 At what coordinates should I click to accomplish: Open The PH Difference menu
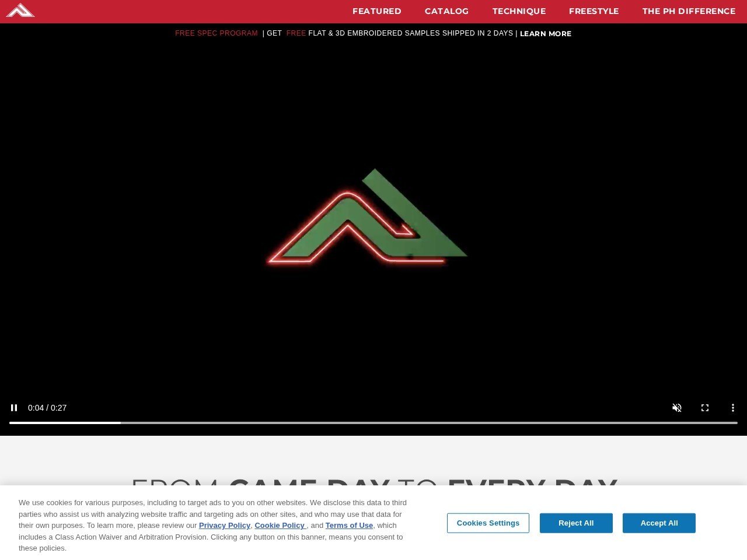[x=689, y=11]
